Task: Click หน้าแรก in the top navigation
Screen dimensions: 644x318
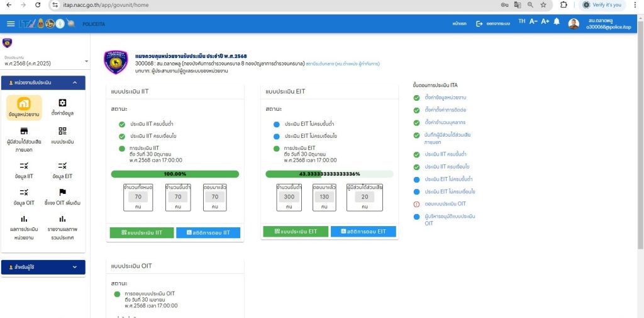Action: [x=459, y=24]
